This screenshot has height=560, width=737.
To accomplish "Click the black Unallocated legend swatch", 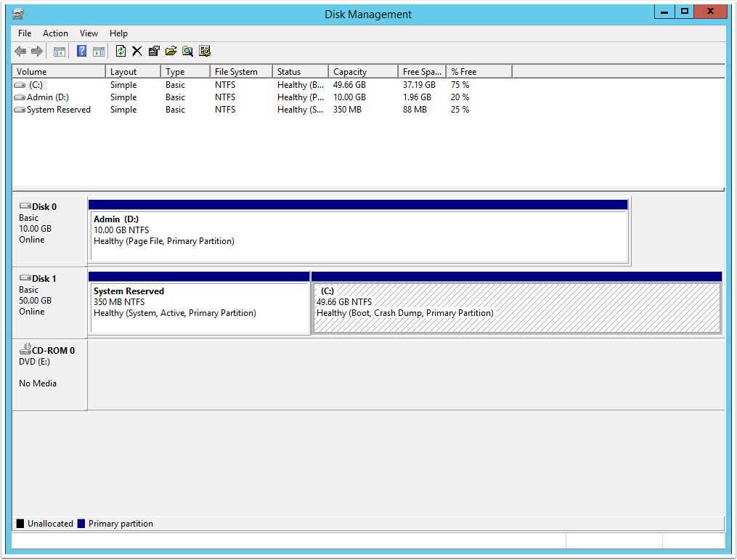I will pyautogui.click(x=20, y=524).
